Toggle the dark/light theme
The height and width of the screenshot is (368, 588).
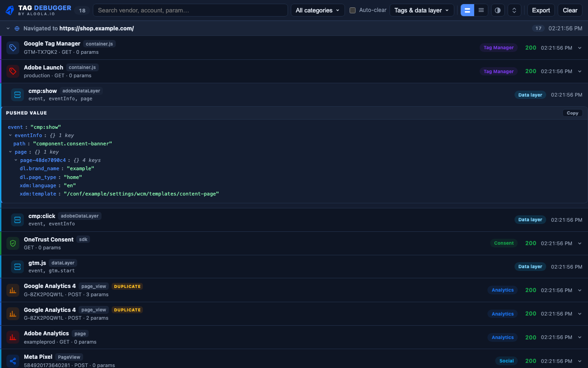[498, 10]
